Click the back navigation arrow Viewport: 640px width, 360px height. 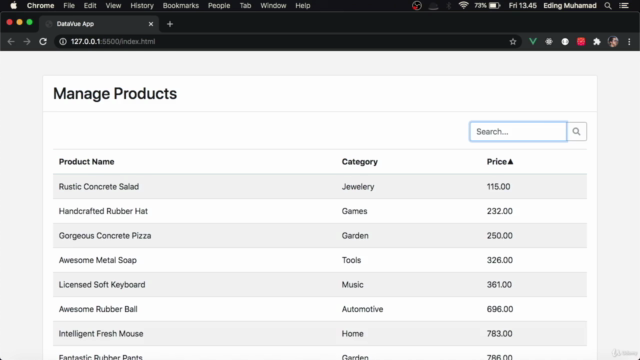[x=11, y=42]
